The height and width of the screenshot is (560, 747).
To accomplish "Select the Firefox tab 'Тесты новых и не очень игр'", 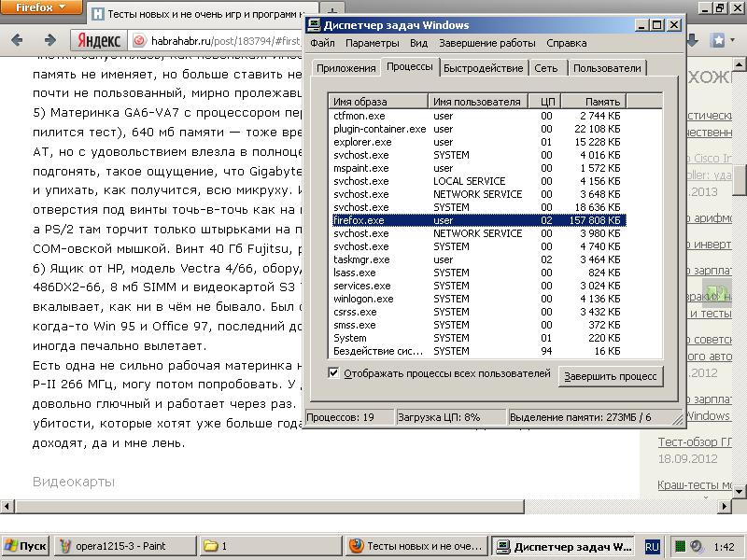I will click(x=203, y=14).
